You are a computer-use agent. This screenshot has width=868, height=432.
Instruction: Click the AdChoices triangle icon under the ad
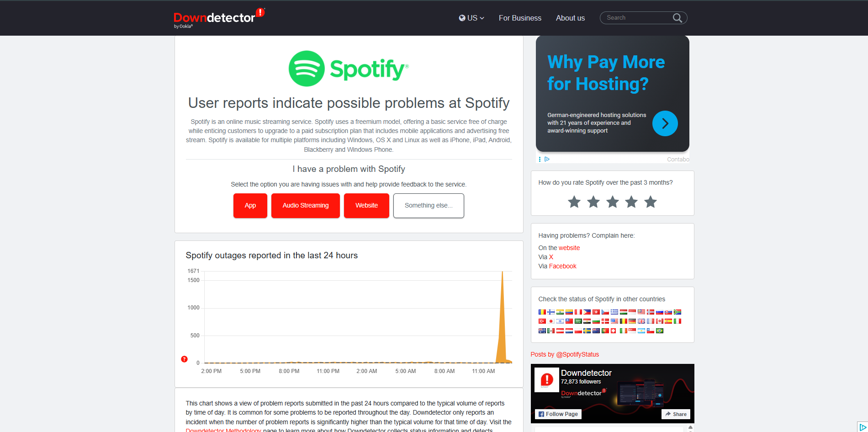[547, 159]
